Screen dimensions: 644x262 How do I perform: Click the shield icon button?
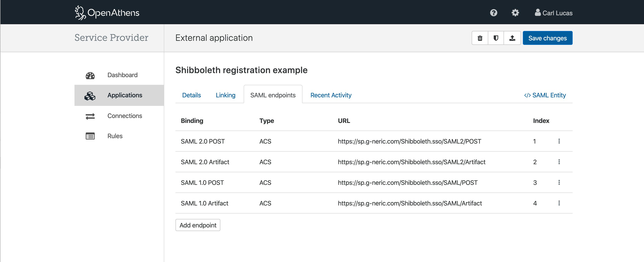click(x=496, y=38)
